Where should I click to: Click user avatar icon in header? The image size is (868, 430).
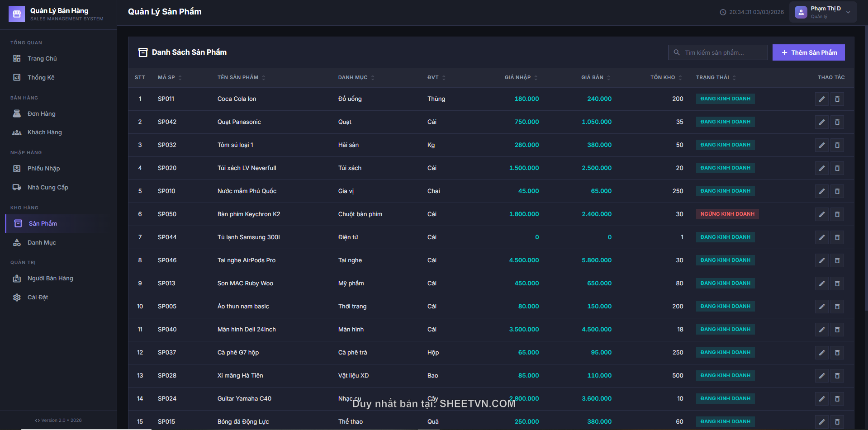[801, 12]
